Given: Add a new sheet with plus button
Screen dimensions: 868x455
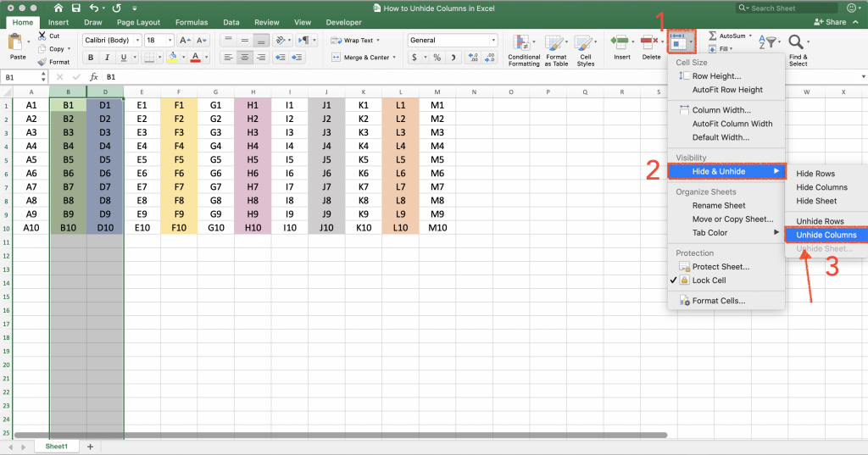Looking at the screenshot, I should (90, 447).
